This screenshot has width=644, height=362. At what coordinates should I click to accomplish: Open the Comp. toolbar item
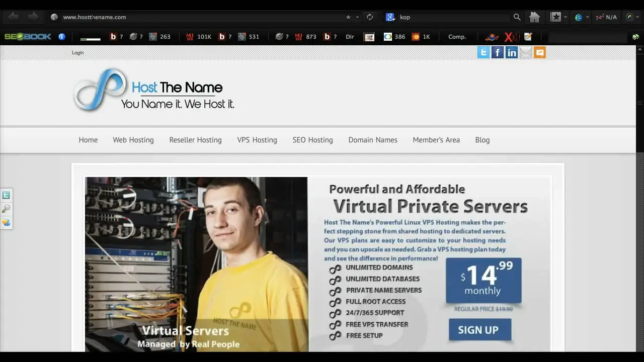click(457, 37)
